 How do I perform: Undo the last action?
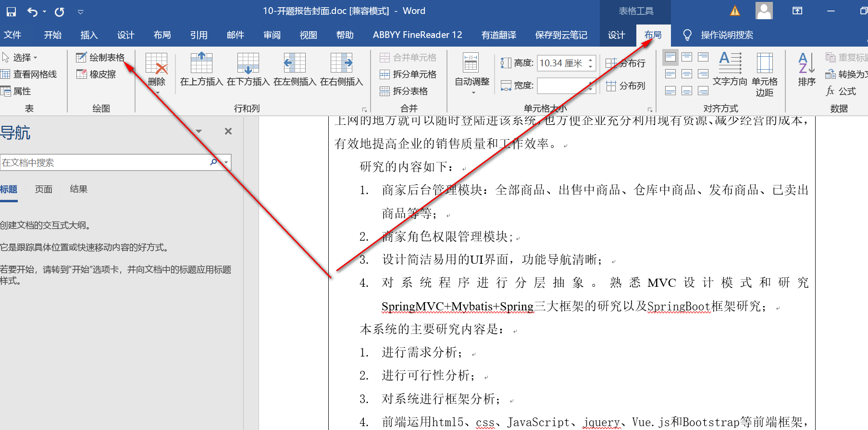[32, 12]
